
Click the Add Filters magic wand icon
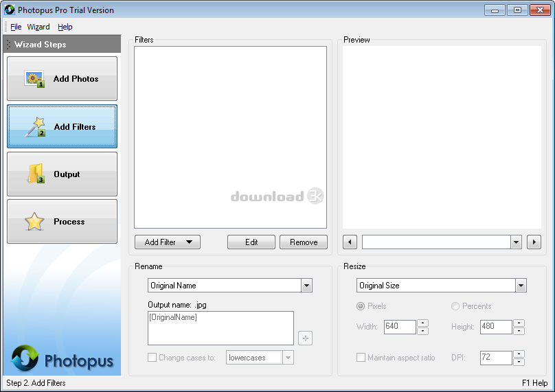[x=35, y=127]
